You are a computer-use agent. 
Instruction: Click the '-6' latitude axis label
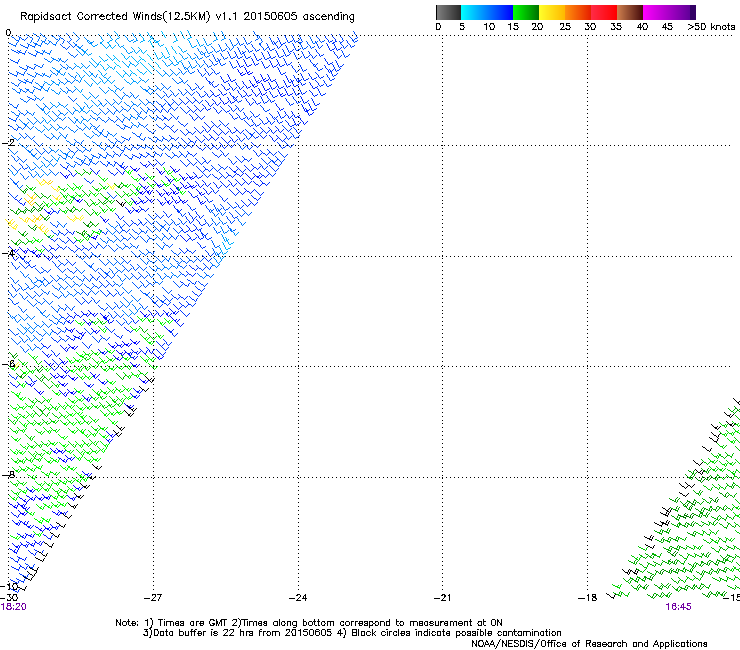pos(8,364)
